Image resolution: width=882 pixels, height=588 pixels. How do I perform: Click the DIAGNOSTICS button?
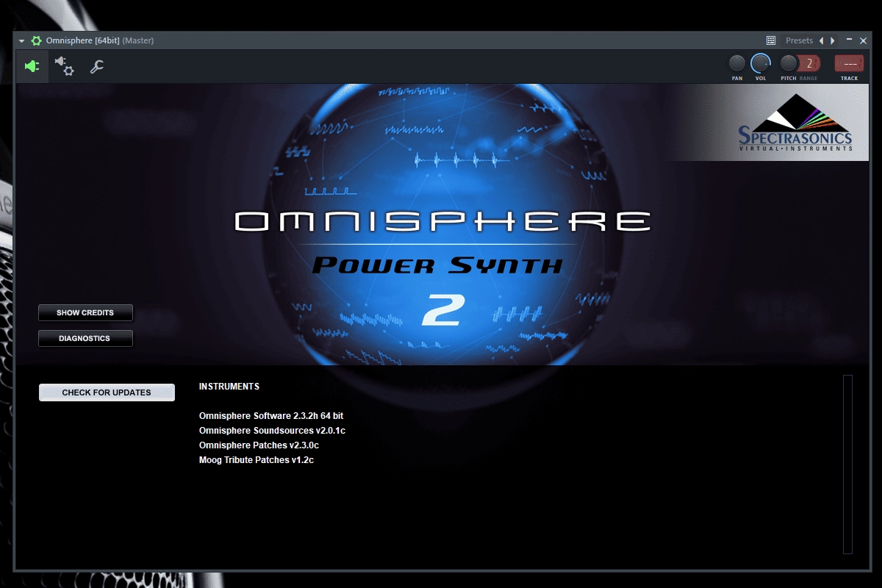85,338
